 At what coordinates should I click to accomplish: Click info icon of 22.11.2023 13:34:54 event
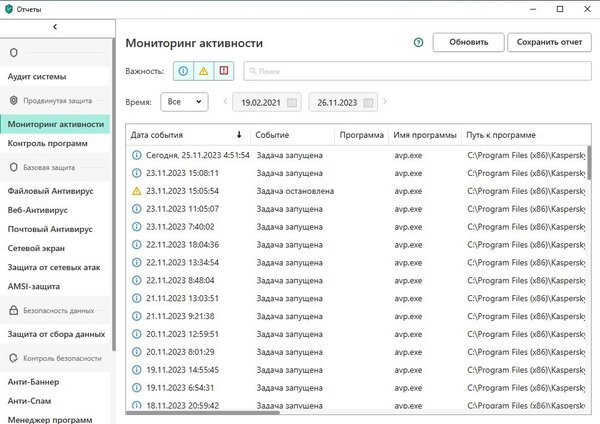point(137,263)
